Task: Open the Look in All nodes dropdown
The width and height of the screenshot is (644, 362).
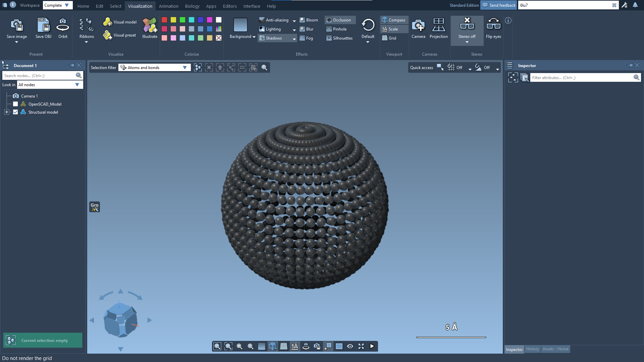Action: 77,85
